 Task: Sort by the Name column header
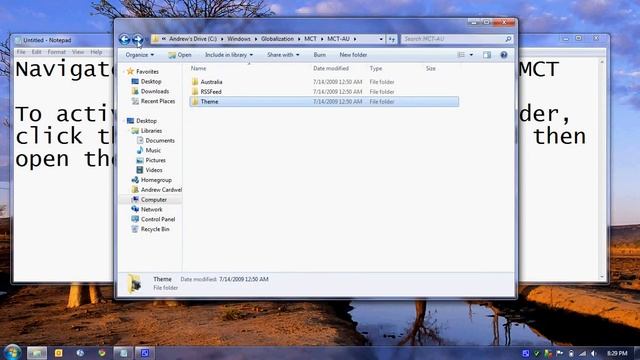click(x=198, y=69)
